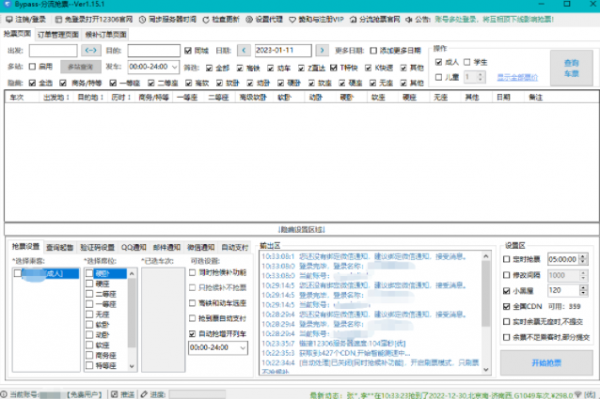Click the output log scrollbar up arrow

click(486, 256)
